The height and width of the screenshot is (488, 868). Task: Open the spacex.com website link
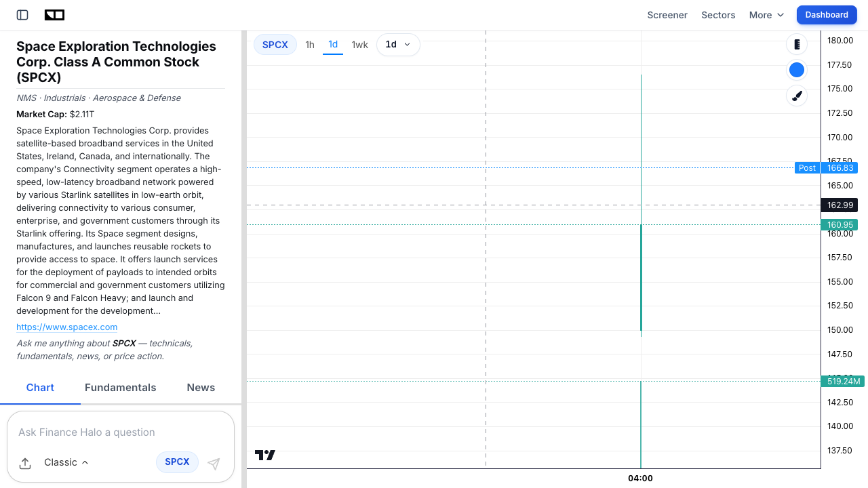(x=67, y=327)
